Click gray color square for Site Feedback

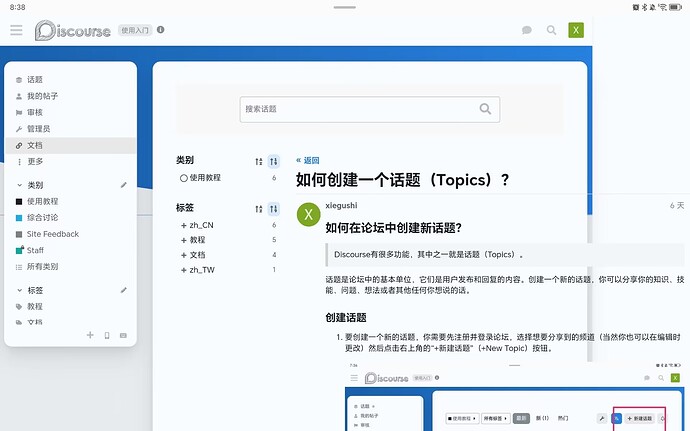pyautogui.click(x=19, y=234)
